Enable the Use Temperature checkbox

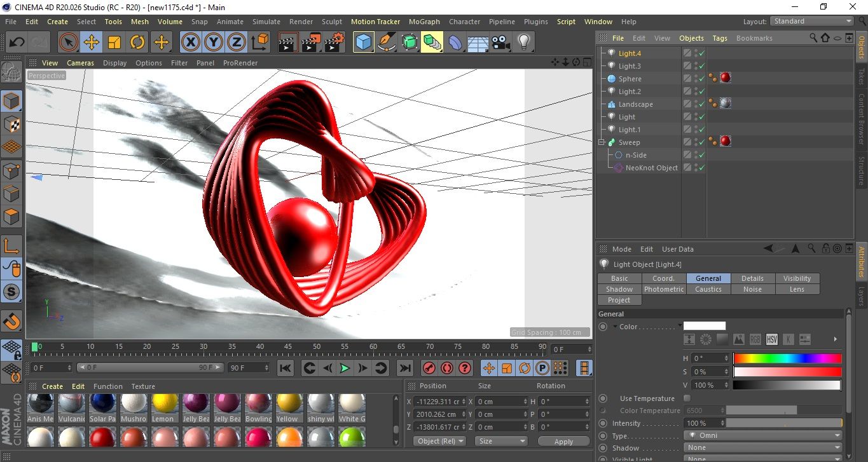[x=687, y=398]
